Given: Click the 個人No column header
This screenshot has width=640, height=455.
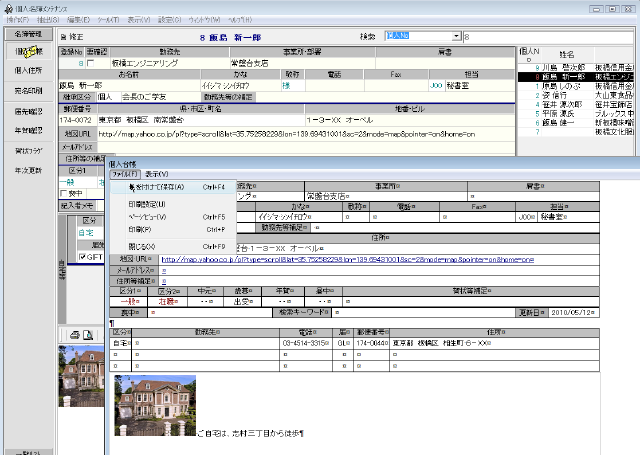Looking at the screenshot, I should (529, 55).
